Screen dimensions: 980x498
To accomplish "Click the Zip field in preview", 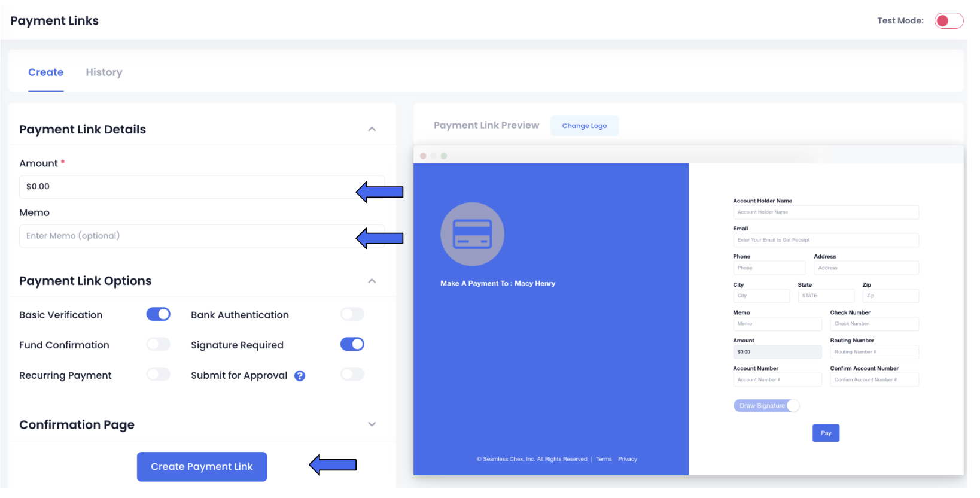I will coord(891,296).
